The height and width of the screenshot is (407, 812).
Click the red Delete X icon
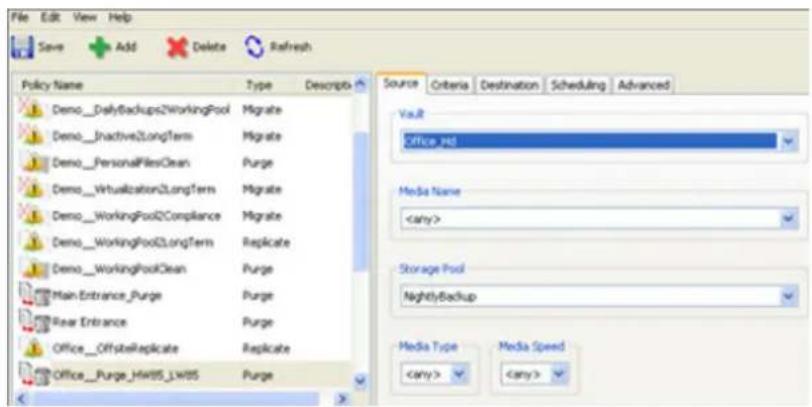pos(177,48)
